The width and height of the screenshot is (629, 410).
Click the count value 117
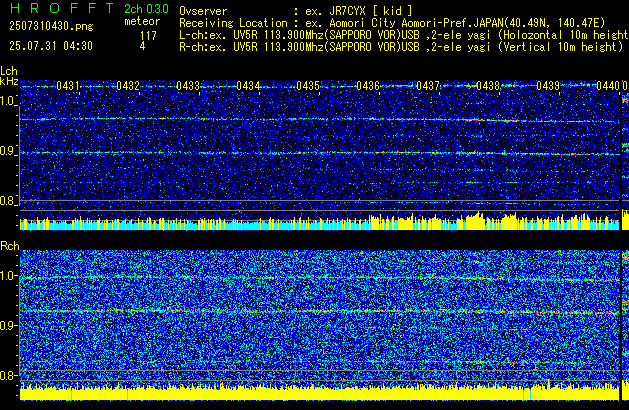[148, 36]
